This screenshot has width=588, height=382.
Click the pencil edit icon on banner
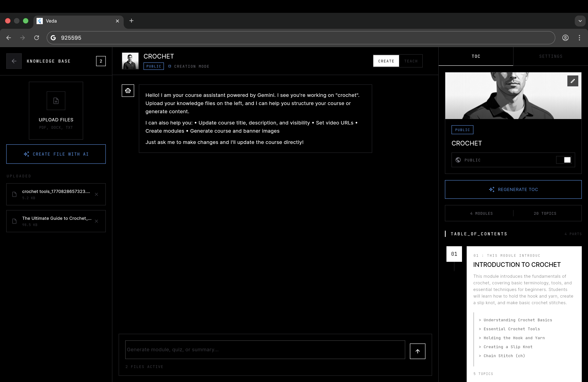pyautogui.click(x=572, y=81)
